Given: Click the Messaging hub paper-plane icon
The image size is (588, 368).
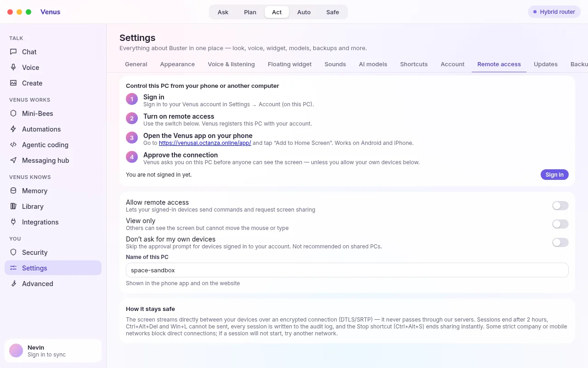Looking at the screenshot, I should point(13,161).
